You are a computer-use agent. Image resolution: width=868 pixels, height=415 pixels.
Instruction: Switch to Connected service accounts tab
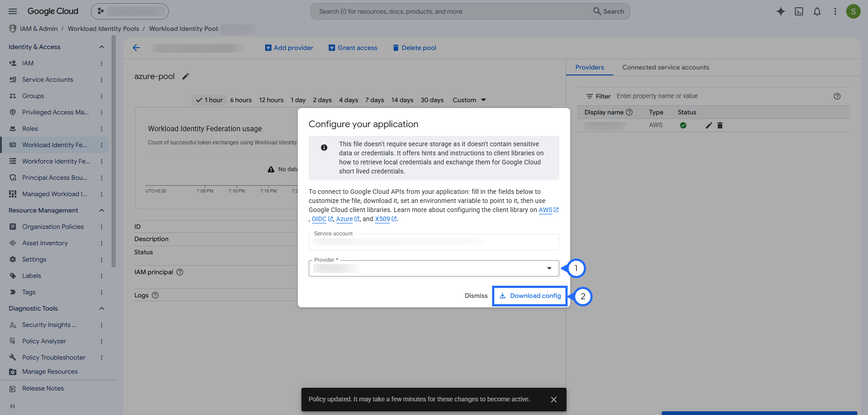coord(666,67)
